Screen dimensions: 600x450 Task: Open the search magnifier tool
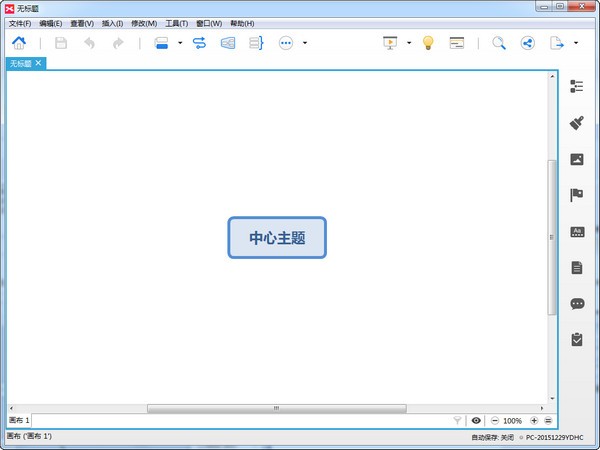[x=498, y=43]
